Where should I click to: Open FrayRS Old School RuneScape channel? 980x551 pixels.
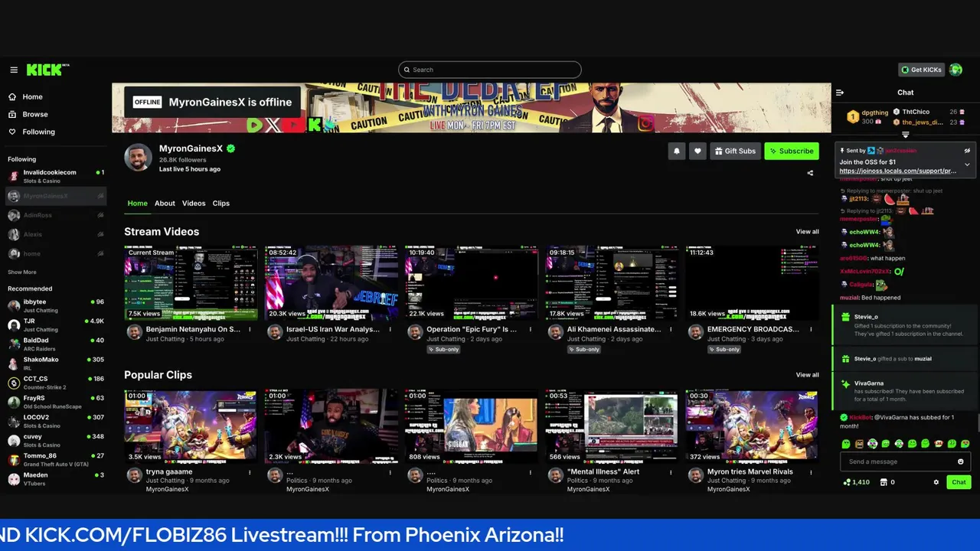56,402
